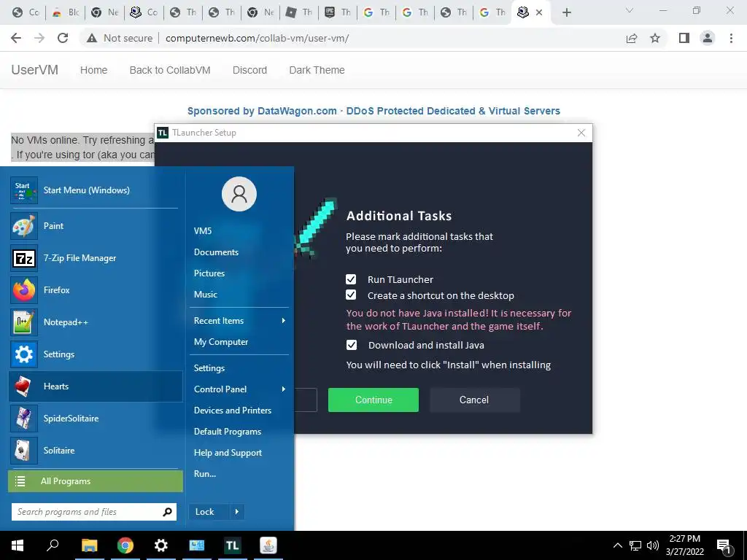Open My Computer
747x560 pixels.
[x=221, y=342]
